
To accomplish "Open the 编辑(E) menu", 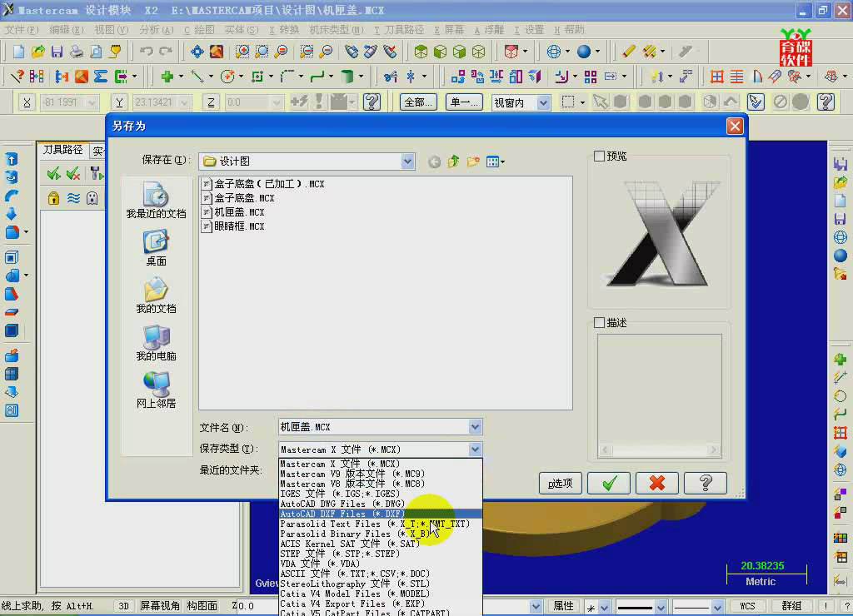I will [67, 30].
